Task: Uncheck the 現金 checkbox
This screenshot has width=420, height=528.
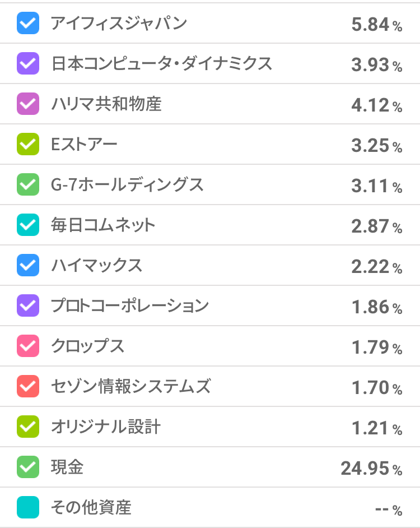Action: point(28,467)
